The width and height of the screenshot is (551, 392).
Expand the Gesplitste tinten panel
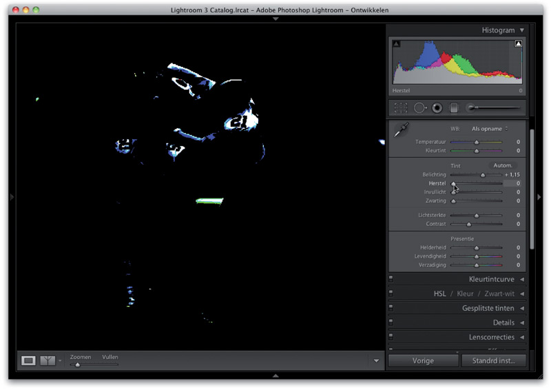522,308
